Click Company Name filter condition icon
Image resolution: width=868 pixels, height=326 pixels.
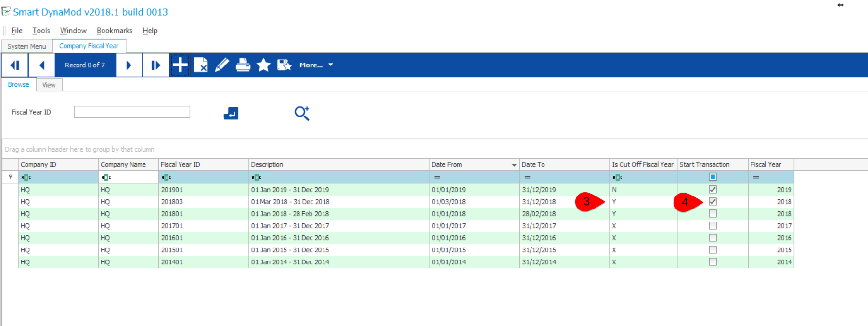(106, 177)
